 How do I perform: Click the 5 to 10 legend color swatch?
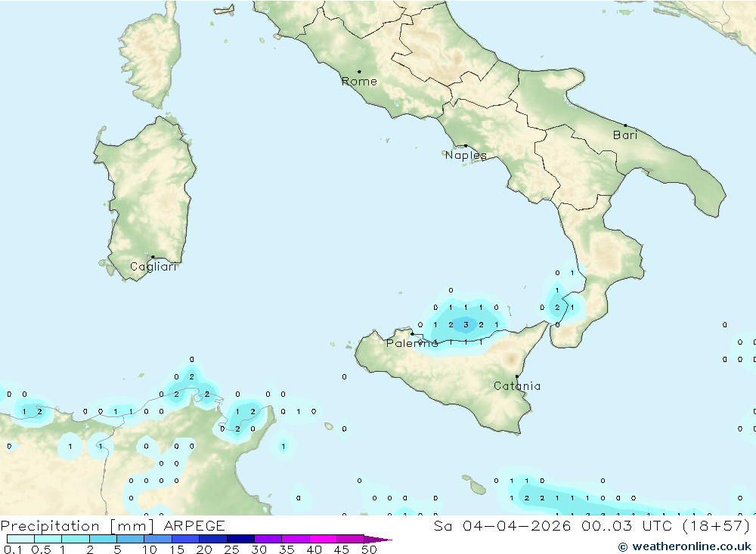[x=131, y=539]
